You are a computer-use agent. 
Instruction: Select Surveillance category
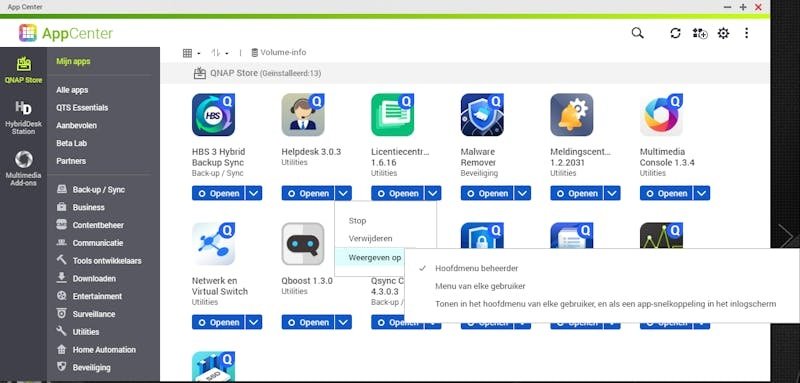point(86,314)
